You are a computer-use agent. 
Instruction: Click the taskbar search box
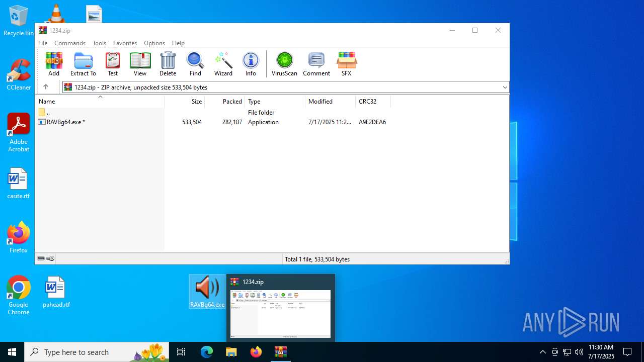97,352
